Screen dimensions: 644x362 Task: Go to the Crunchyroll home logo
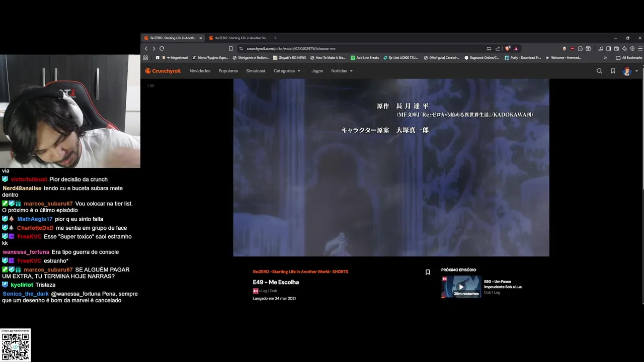(163, 71)
